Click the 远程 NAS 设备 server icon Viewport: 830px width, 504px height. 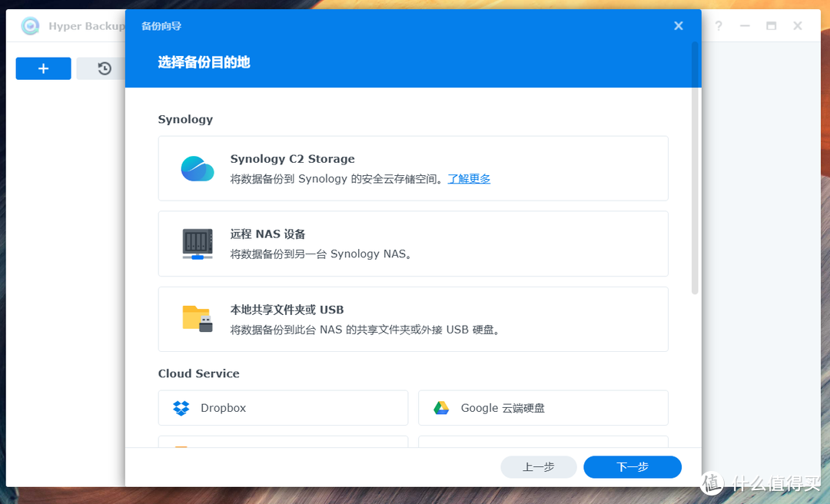pyautogui.click(x=198, y=243)
